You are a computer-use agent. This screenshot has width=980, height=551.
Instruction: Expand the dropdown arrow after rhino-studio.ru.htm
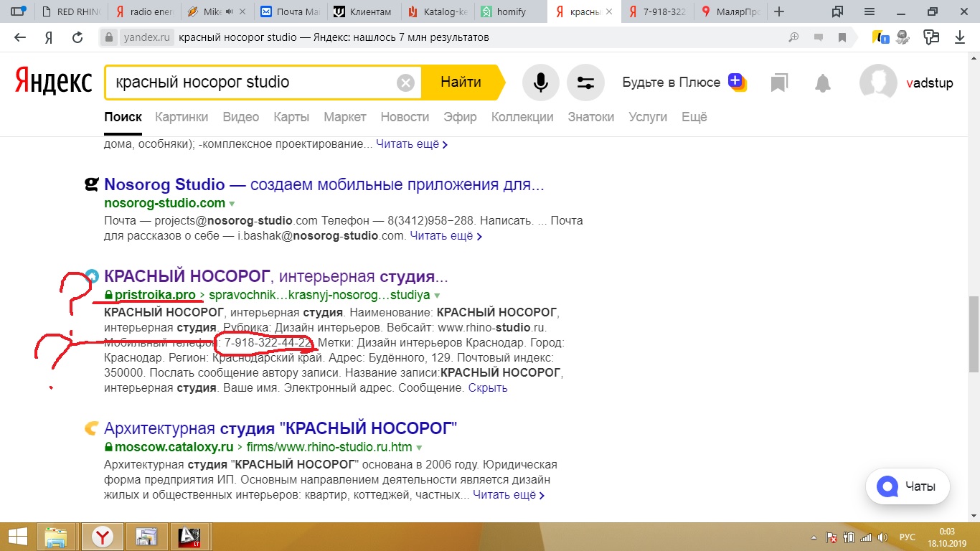pos(419,448)
